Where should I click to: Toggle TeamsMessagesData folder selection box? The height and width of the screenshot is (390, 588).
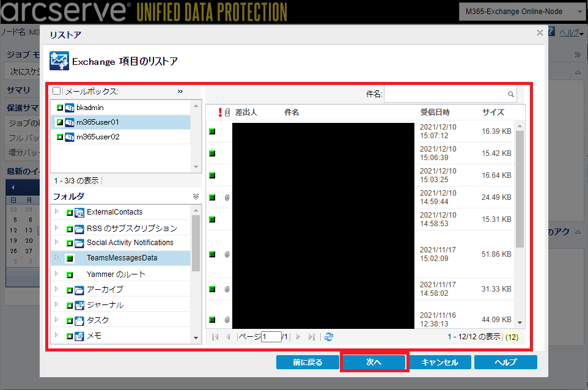[70, 259]
